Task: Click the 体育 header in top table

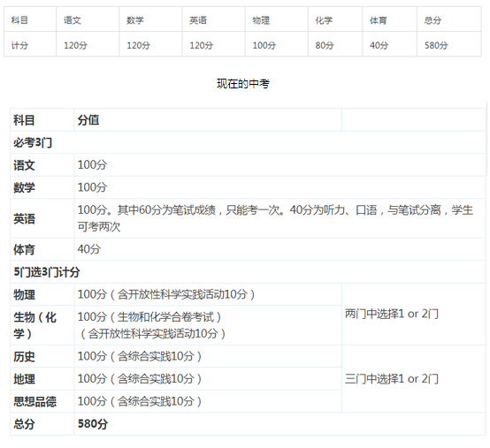Action: [379, 20]
